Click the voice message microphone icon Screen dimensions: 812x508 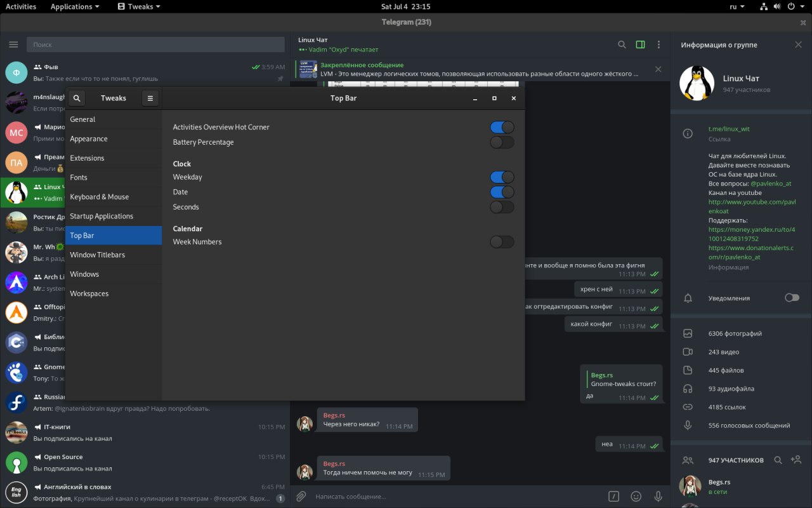(658, 496)
